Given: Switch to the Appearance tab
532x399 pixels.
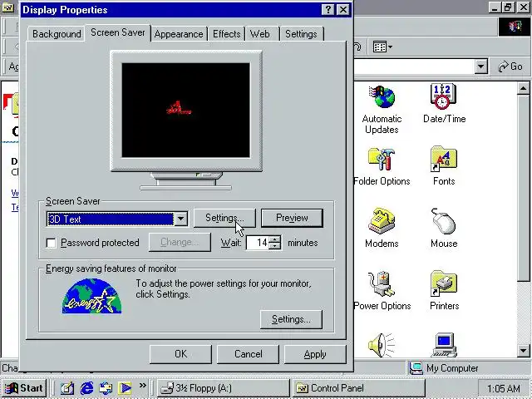Looking at the screenshot, I should click(179, 34).
